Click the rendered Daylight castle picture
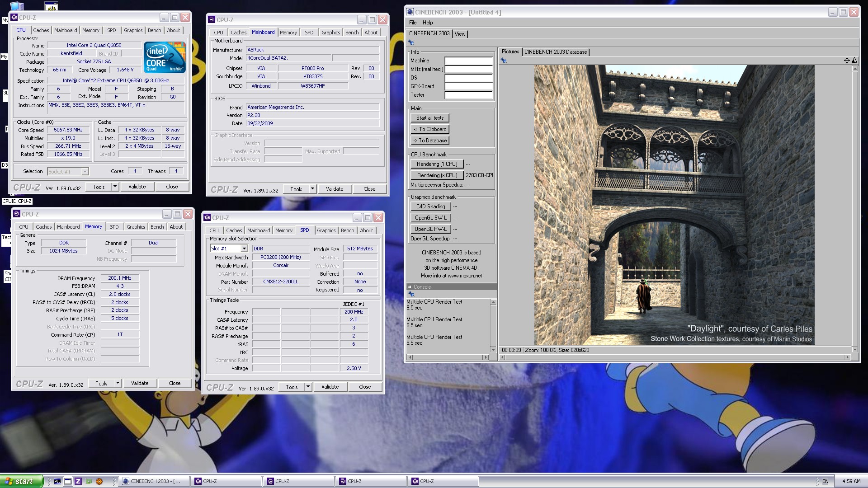The image size is (868, 488). 674,205
